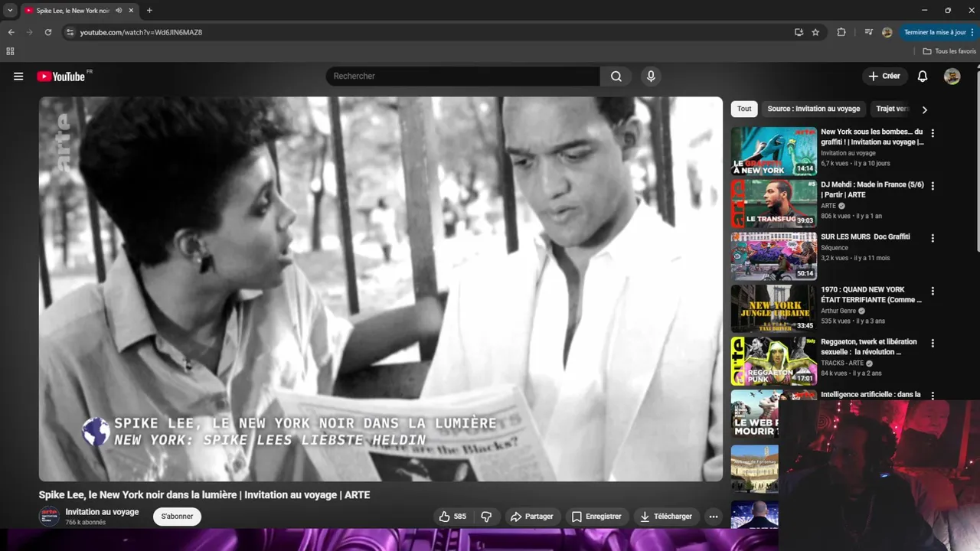This screenshot has width=980, height=551.
Task: Go back with the browser arrow
Action: click(11, 32)
